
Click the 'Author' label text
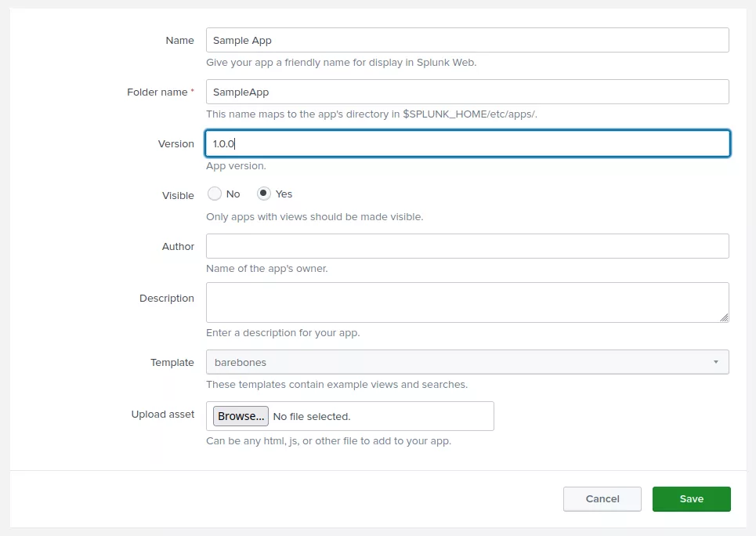point(178,247)
